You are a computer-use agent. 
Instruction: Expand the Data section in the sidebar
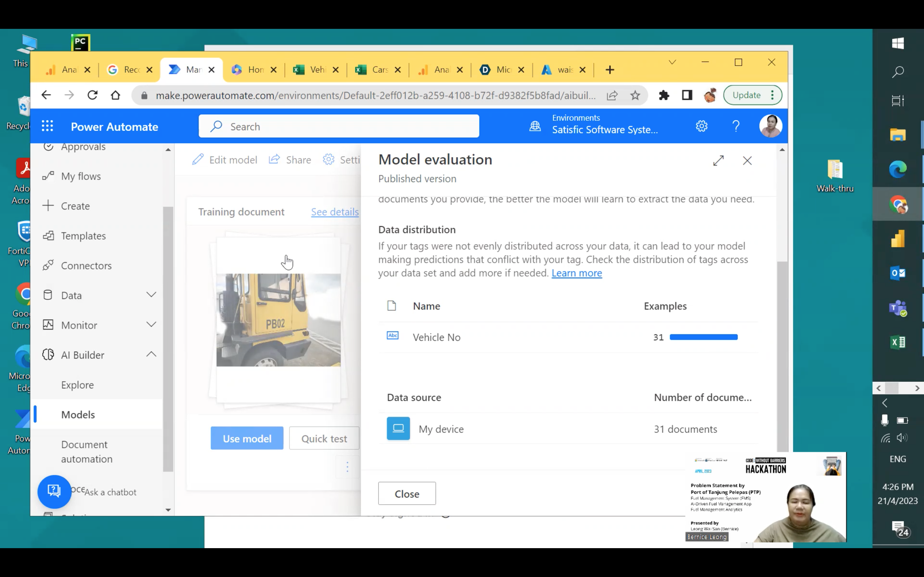(151, 295)
